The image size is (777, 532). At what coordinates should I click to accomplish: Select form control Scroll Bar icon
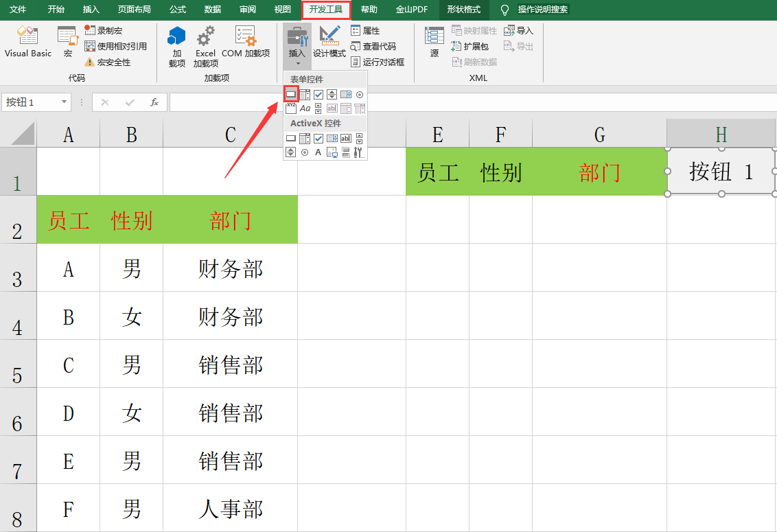318,108
